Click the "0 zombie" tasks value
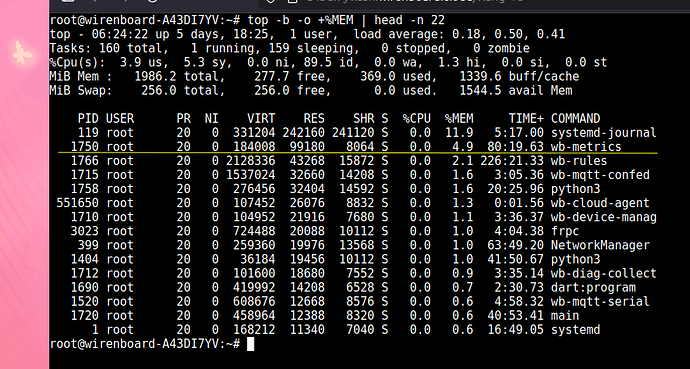 pos(502,48)
